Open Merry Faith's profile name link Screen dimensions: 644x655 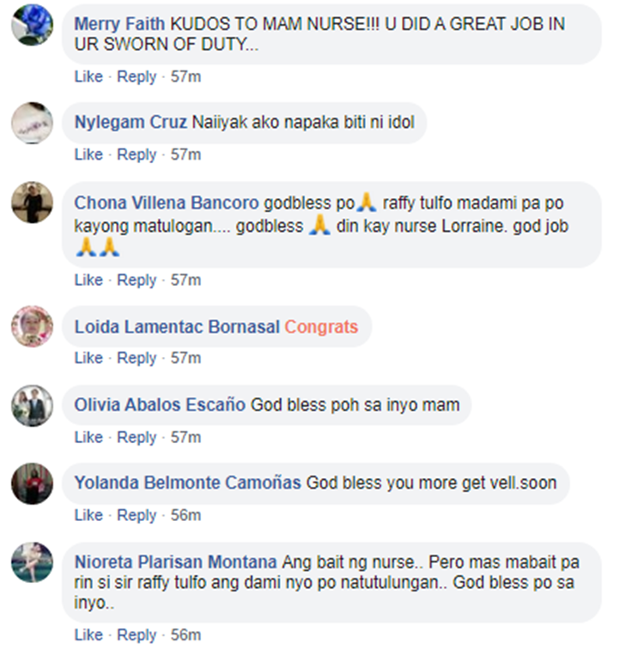(119, 24)
